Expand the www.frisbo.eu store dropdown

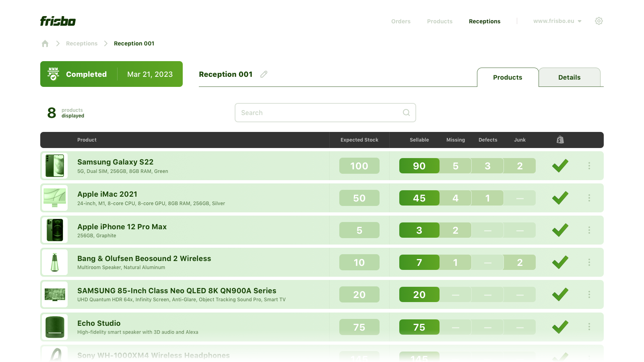coord(557,21)
